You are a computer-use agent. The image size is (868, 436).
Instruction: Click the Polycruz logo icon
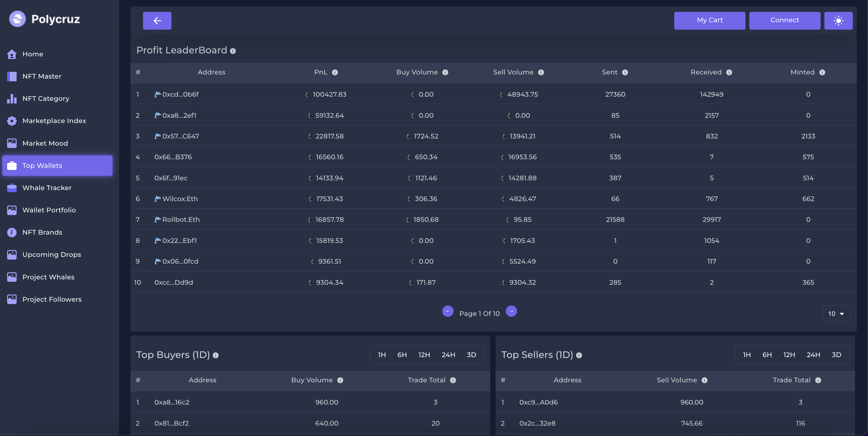(x=17, y=19)
